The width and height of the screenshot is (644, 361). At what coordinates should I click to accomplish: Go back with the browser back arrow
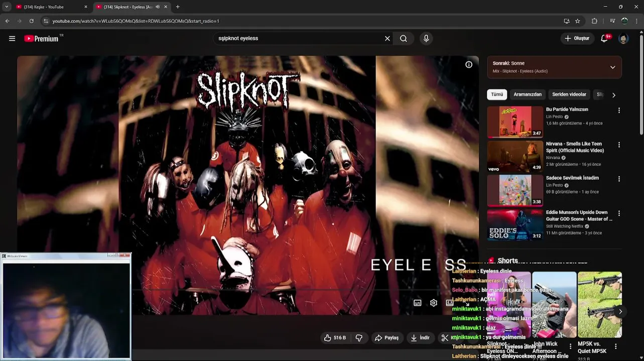(7, 21)
